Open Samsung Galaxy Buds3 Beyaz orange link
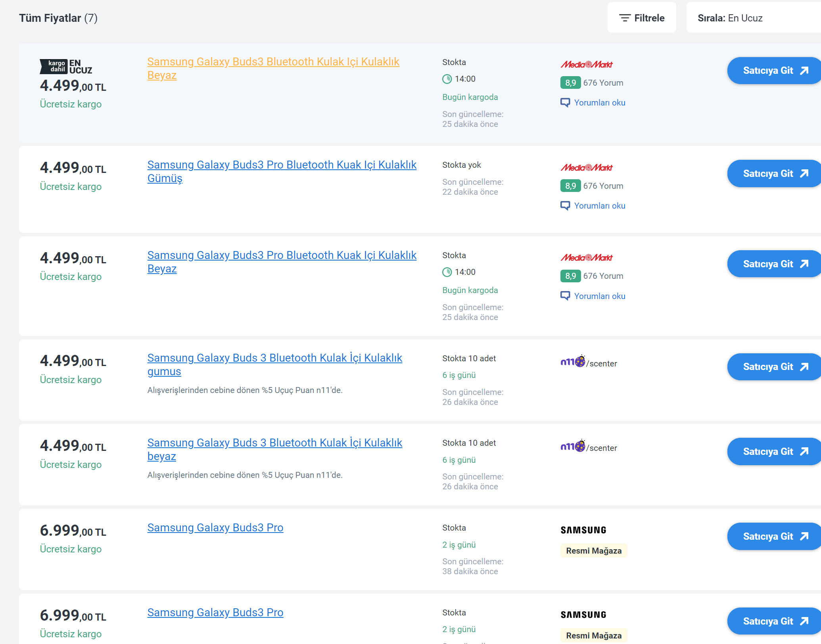Screen dimensions: 821x644 click(x=273, y=62)
